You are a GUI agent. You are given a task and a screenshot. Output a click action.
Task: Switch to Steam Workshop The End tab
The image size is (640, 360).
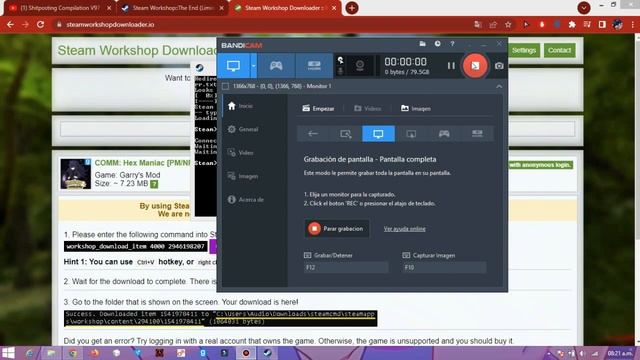173,8
